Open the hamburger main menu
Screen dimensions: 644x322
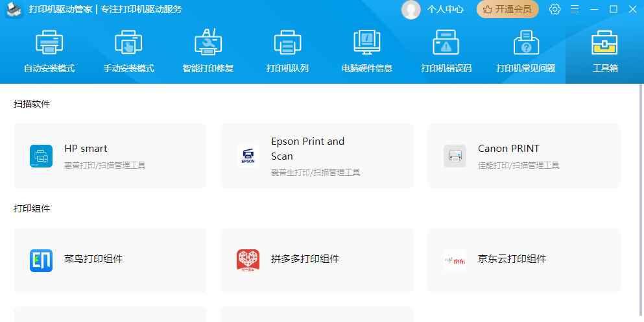tap(575, 9)
